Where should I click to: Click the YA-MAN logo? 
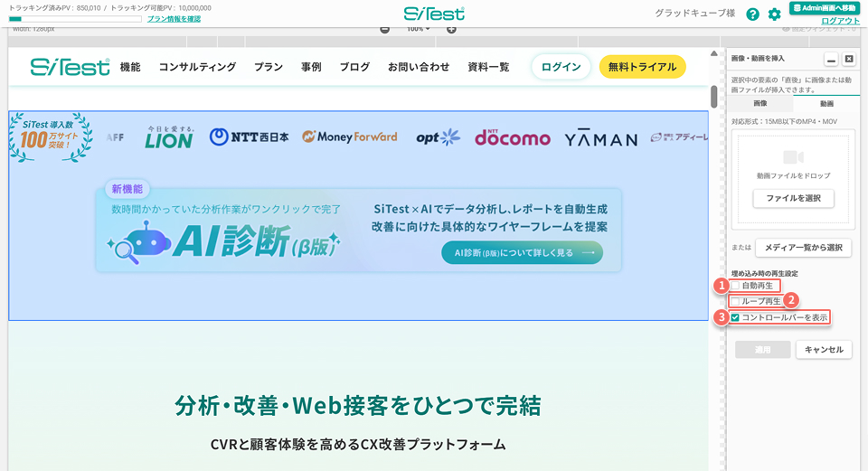click(x=601, y=138)
